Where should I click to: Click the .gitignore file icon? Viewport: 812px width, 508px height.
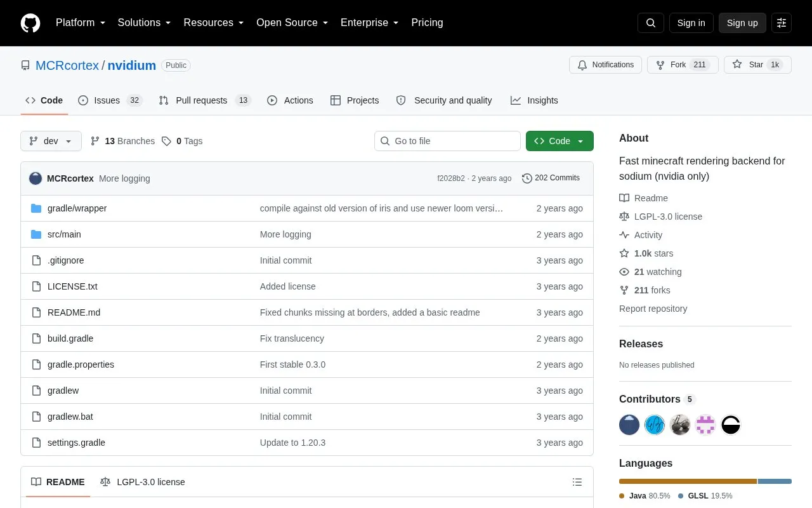click(x=36, y=260)
